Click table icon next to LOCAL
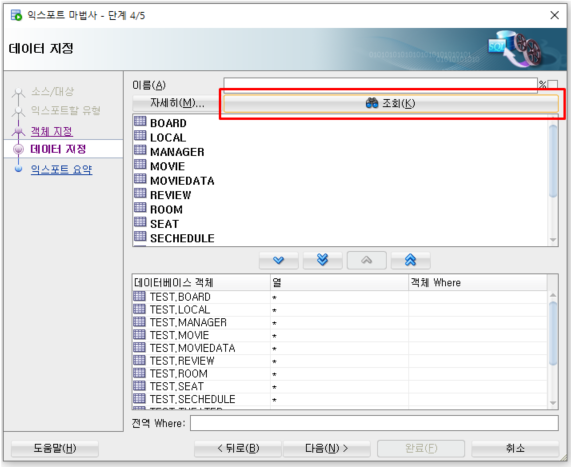 [140, 136]
